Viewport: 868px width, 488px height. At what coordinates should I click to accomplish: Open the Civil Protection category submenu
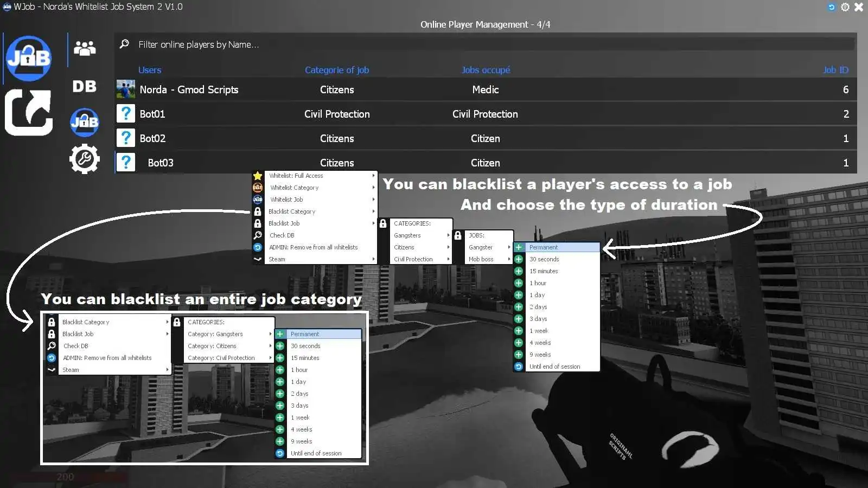pyautogui.click(x=412, y=259)
